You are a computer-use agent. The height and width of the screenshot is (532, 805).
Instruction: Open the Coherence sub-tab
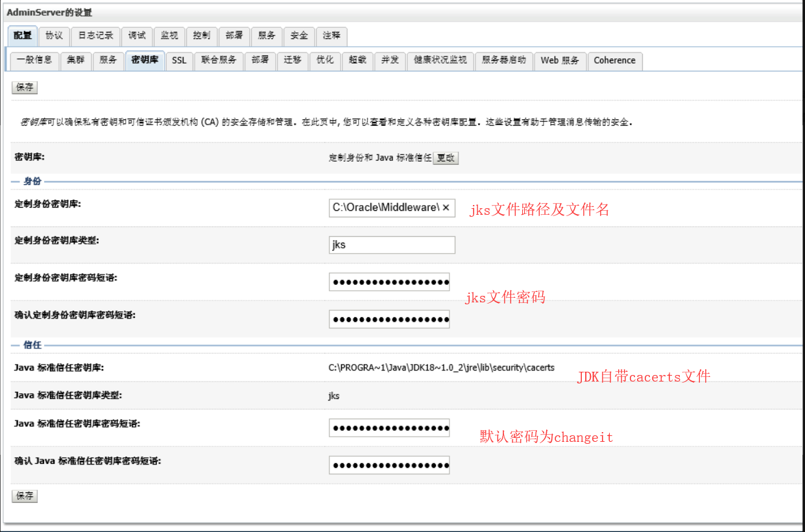[614, 60]
